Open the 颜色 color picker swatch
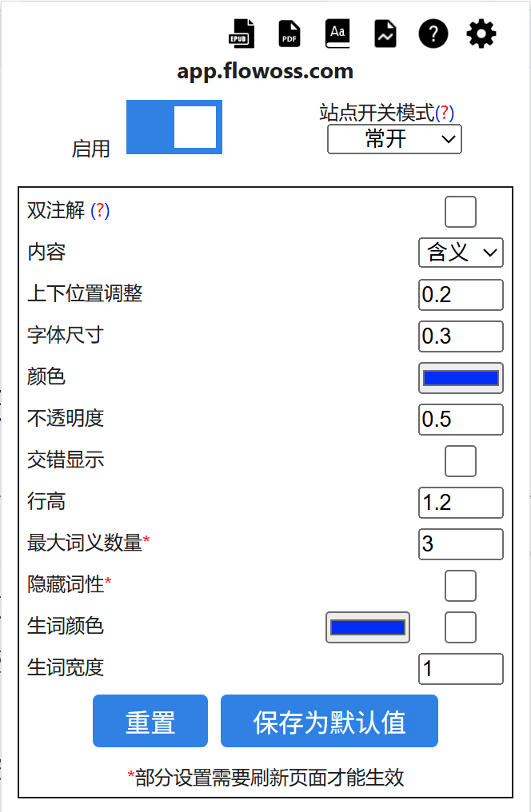Screen dimensions: 531x812 (x=461, y=378)
